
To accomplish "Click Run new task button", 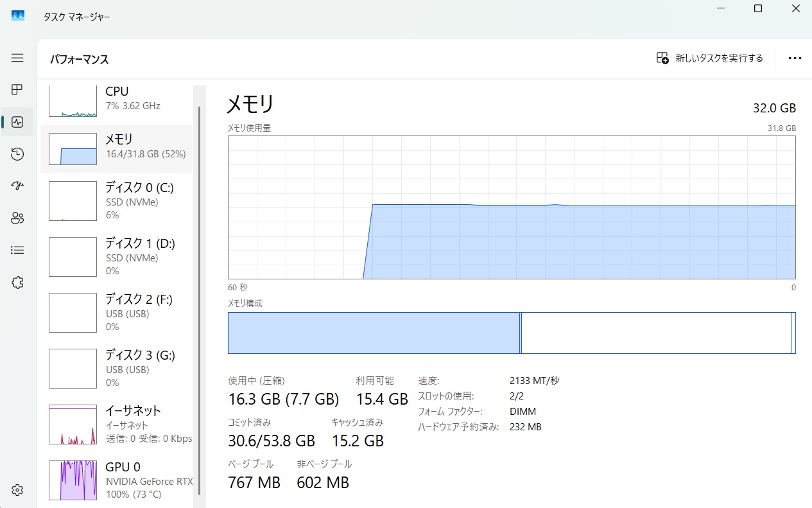I will pyautogui.click(x=710, y=58).
